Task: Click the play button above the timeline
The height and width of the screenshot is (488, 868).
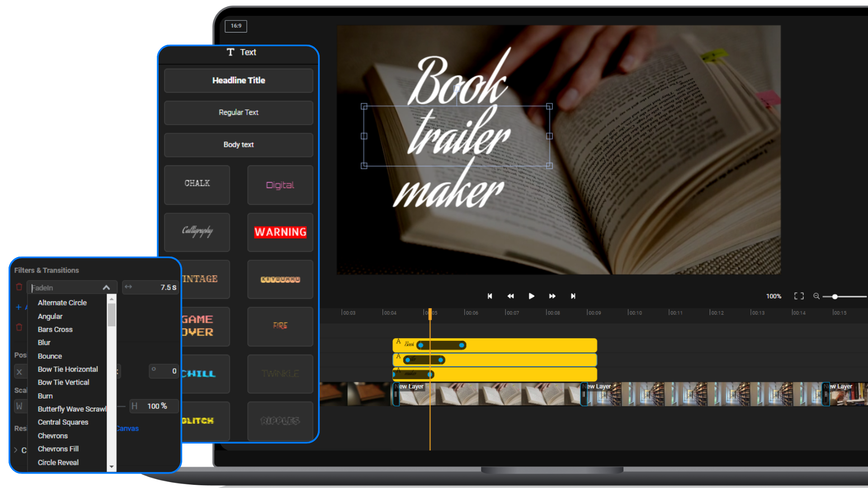Action: click(531, 296)
